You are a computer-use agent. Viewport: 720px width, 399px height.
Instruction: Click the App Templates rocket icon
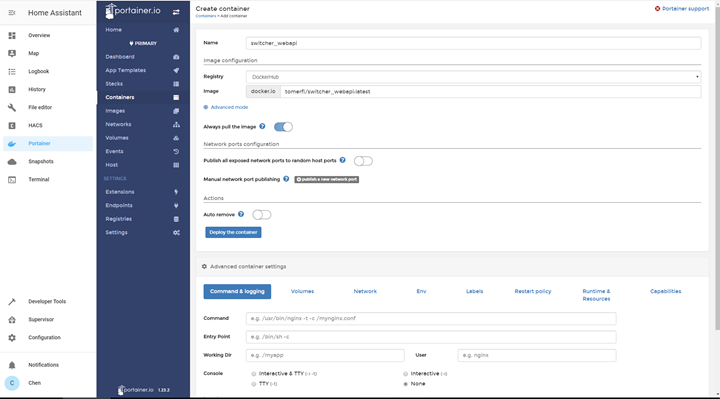click(x=176, y=70)
